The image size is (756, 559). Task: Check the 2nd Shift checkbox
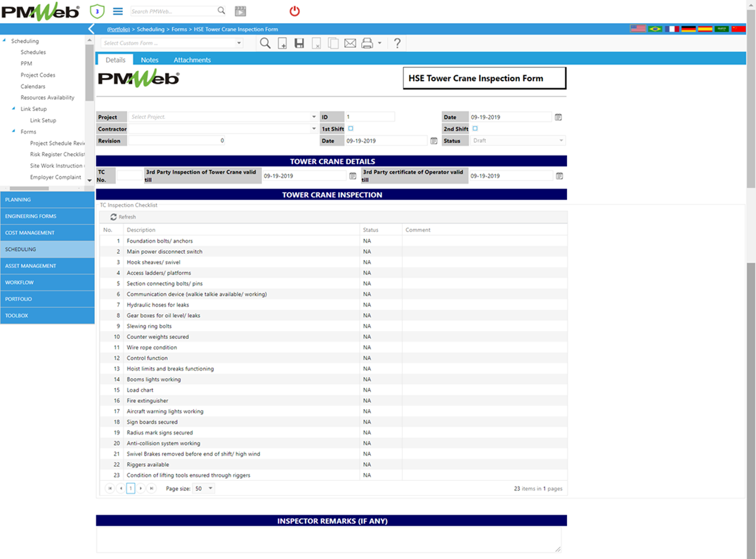(x=475, y=129)
